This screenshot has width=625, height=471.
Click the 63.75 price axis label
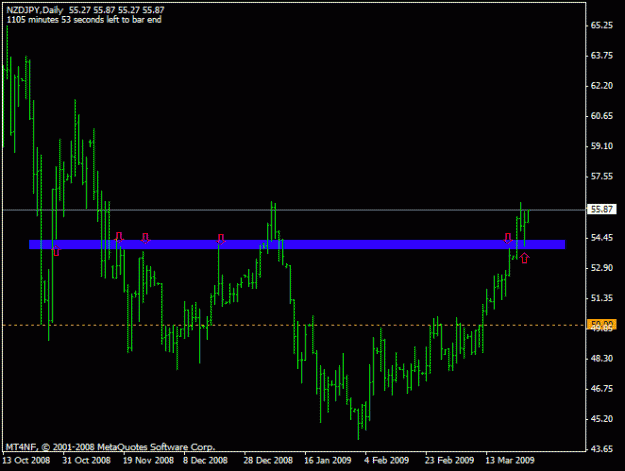click(601, 56)
